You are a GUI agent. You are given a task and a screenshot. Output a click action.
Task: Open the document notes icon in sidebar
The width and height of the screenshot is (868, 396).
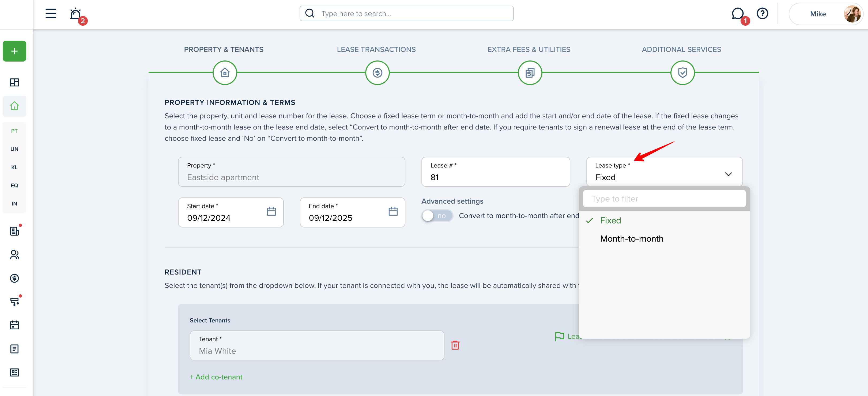[x=14, y=349]
